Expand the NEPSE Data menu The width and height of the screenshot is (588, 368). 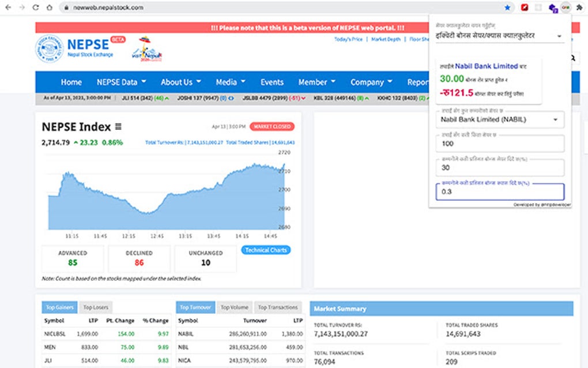pos(122,82)
